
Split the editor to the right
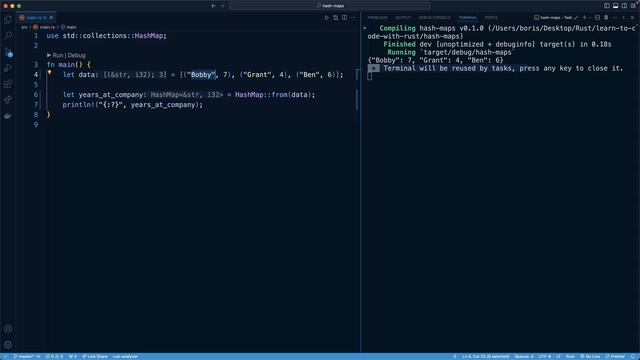pyautogui.click(x=344, y=18)
